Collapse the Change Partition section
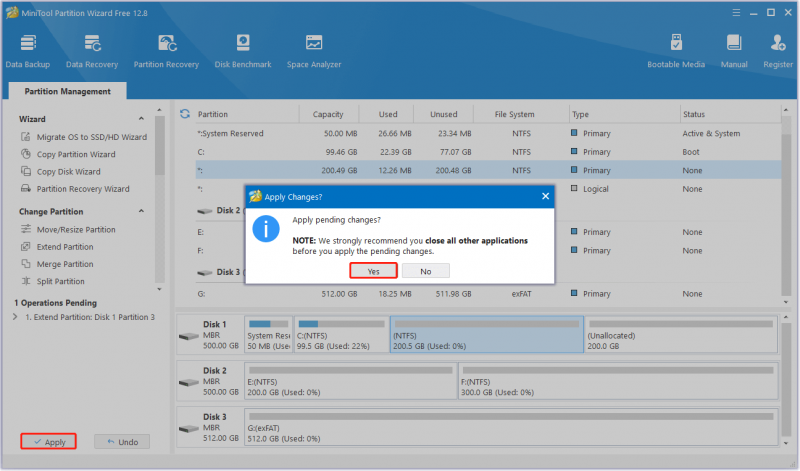Screen dimensions: 800x471 pos(141,211)
